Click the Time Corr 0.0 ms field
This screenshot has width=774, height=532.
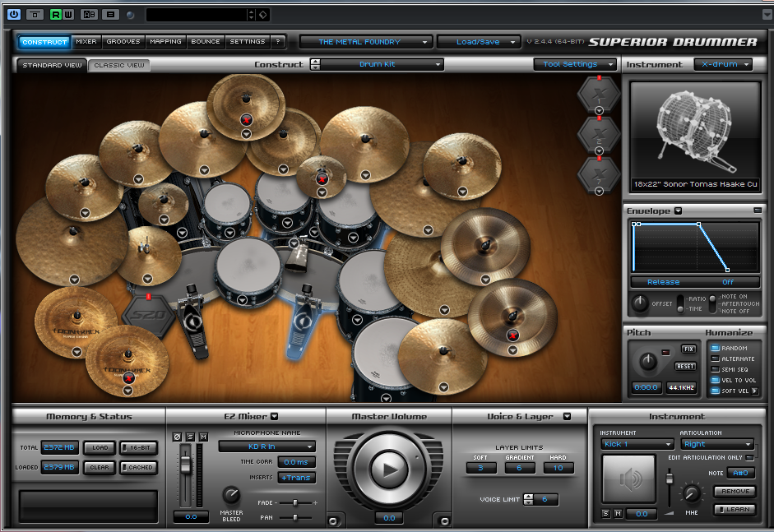[x=296, y=462]
